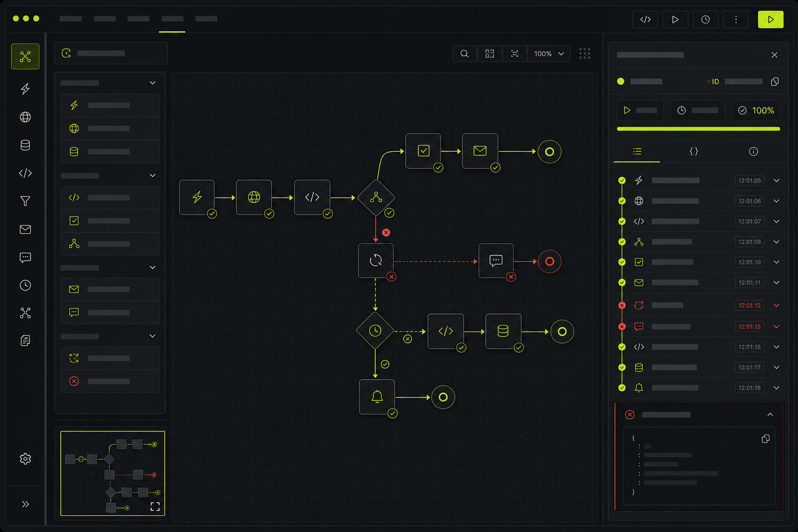Click the grid layout button above canvas

pos(489,54)
